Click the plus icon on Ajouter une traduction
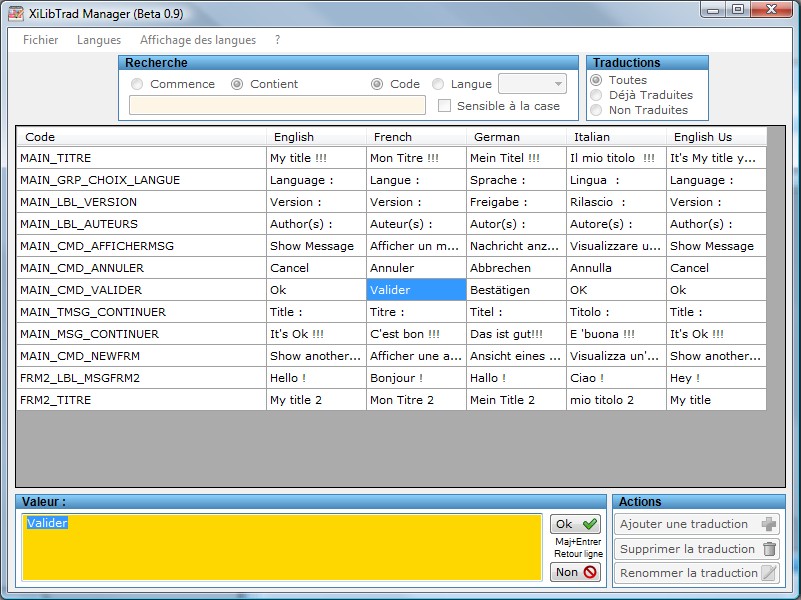This screenshot has width=801, height=600. point(768,524)
